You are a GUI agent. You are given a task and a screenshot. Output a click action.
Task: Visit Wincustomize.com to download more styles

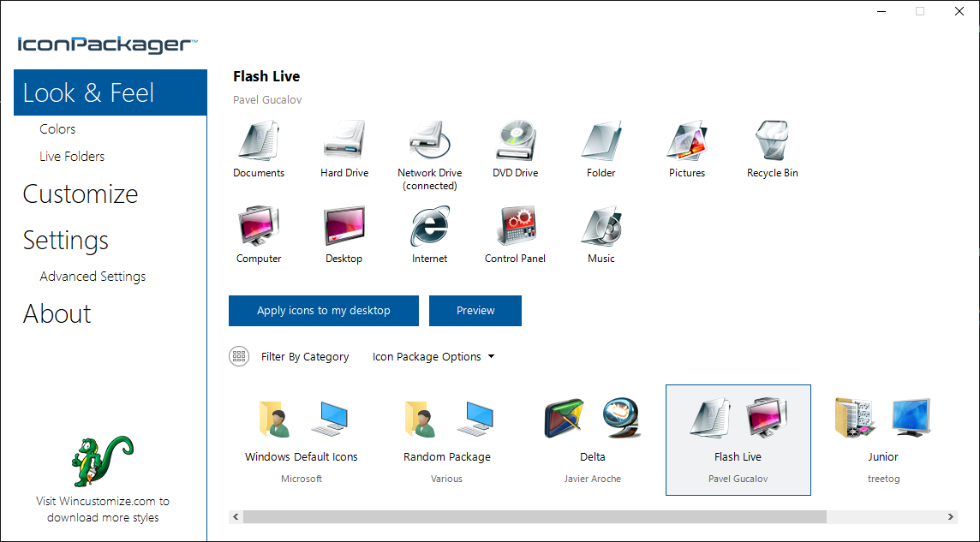[x=103, y=509]
